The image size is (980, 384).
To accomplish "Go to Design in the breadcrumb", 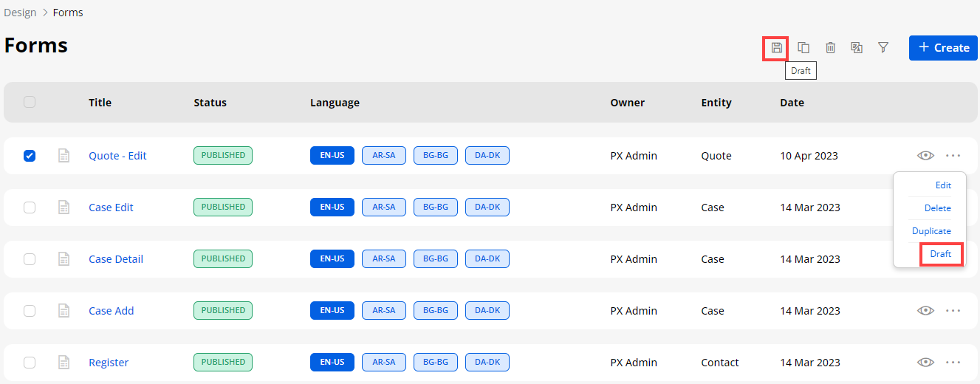I will click(20, 13).
